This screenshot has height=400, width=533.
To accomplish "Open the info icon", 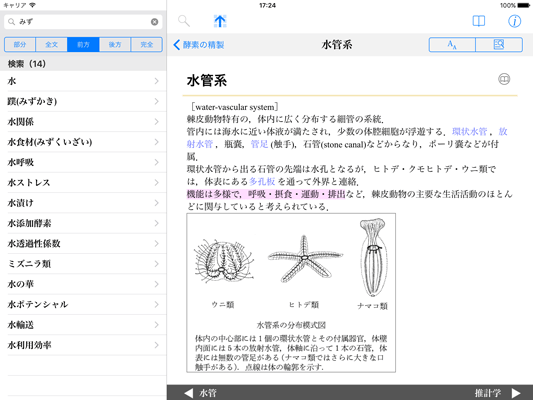I will (x=514, y=21).
